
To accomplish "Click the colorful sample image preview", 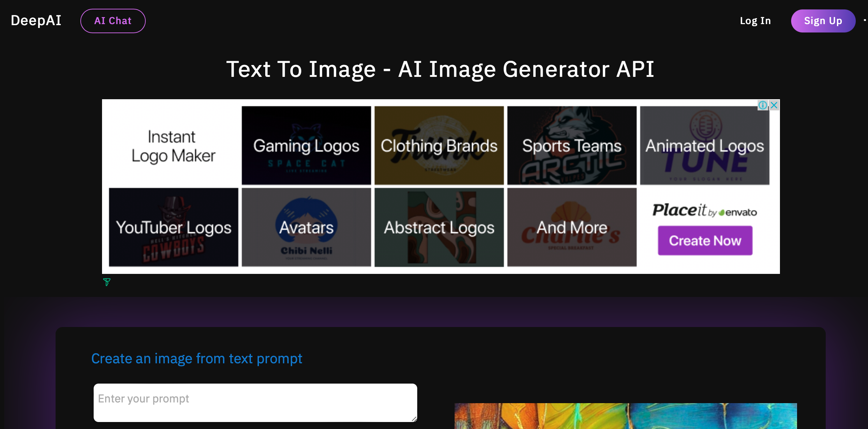I will click(x=625, y=416).
